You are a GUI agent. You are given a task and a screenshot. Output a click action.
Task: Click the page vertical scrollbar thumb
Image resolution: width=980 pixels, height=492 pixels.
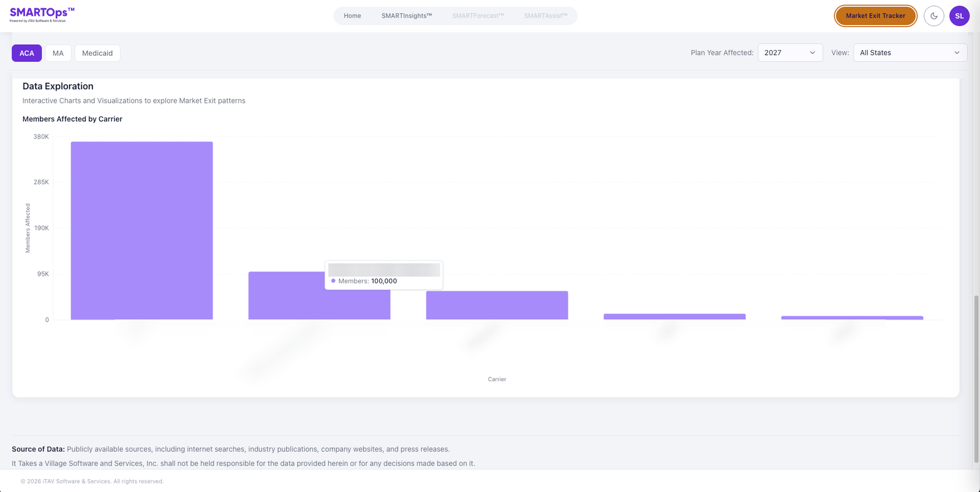[x=976, y=379]
